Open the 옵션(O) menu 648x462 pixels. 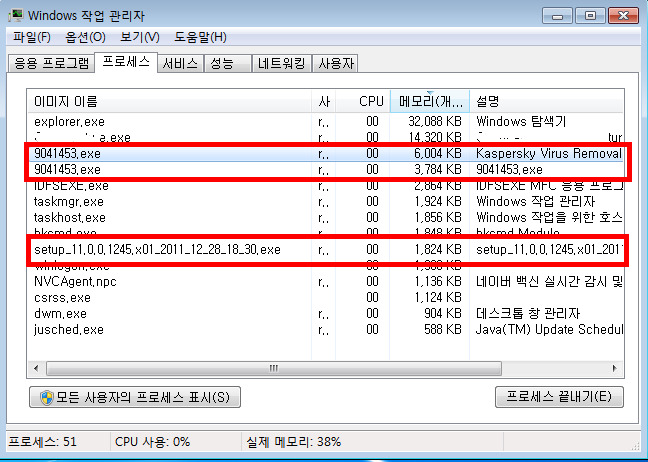pos(85,38)
